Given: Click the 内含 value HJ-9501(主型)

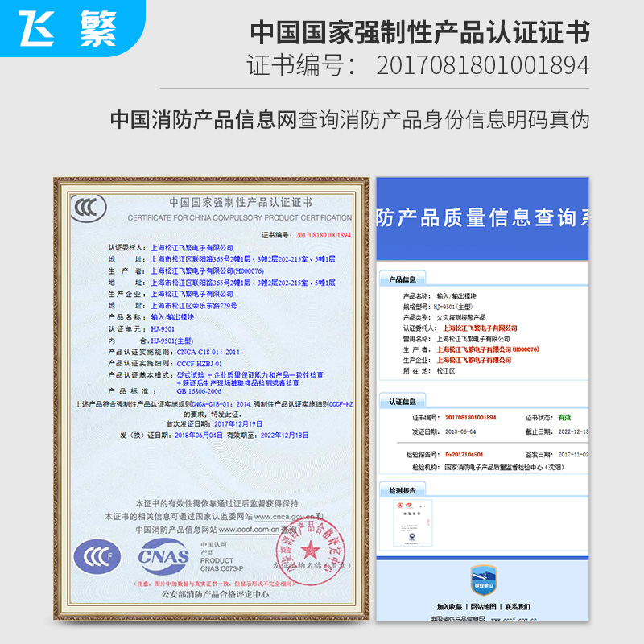Looking at the screenshot, I should 171,341.
